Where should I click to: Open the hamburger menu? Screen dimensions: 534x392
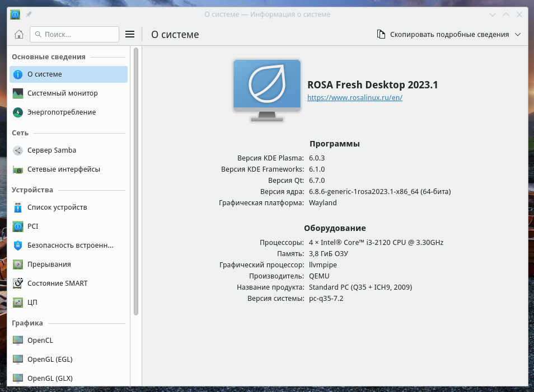[130, 34]
